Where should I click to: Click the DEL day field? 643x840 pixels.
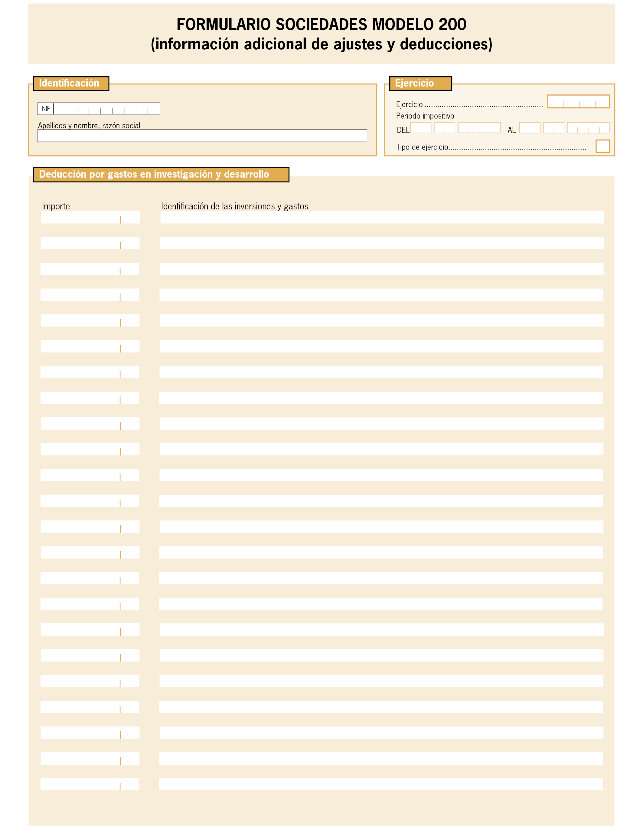point(421,127)
